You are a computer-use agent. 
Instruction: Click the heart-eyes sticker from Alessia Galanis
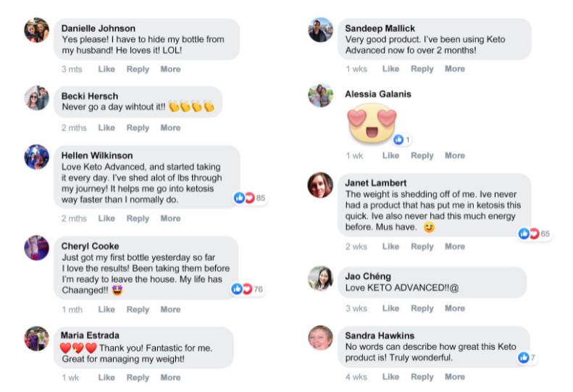pyautogui.click(x=372, y=122)
